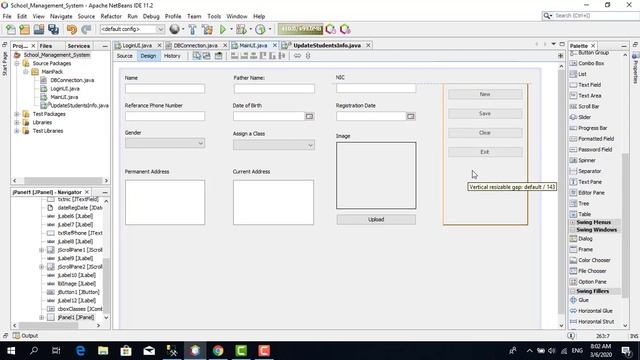The width and height of the screenshot is (640, 360).
Task: Click the IDE search box
Action: (591, 16)
